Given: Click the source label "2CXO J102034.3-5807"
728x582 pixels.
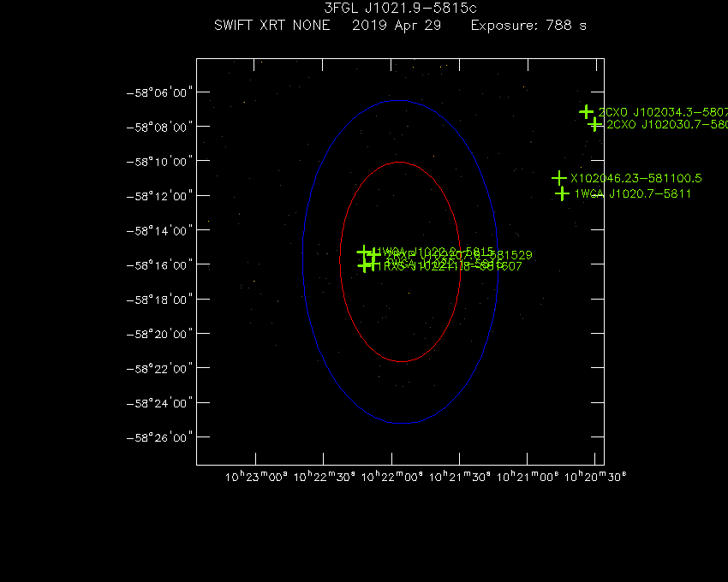Looking at the screenshot, I should 663,112.
